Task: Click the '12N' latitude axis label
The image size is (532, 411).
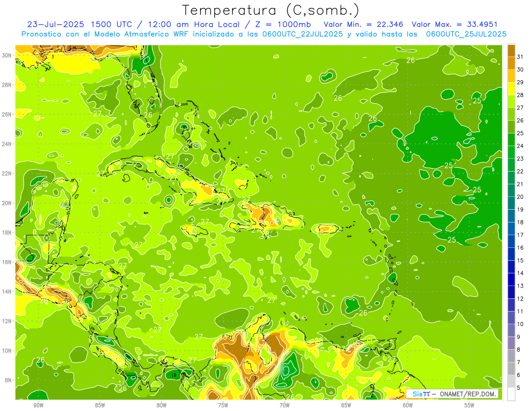Action: 7,321
